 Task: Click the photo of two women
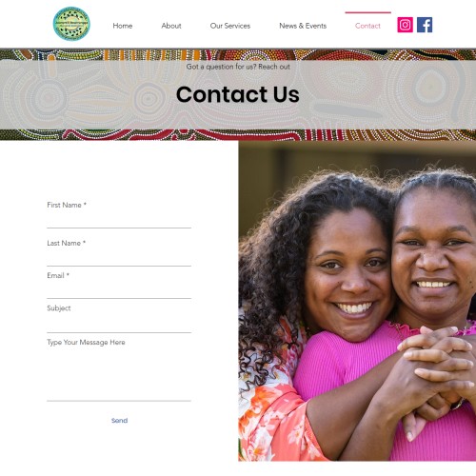(357, 301)
